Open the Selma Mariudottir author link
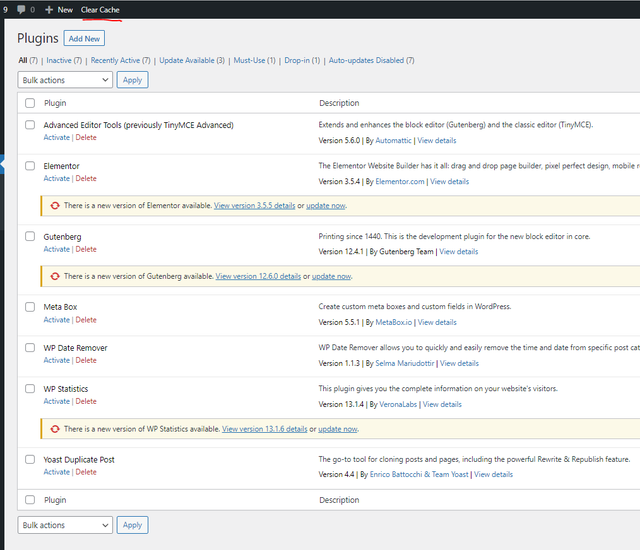This screenshot has height=550, width=640. click(405, 363)
